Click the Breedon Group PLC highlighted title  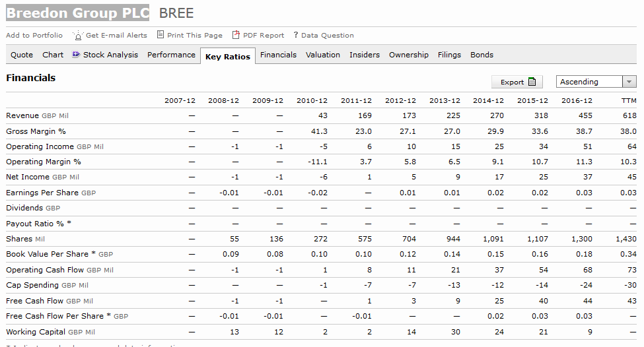point(77,13)
